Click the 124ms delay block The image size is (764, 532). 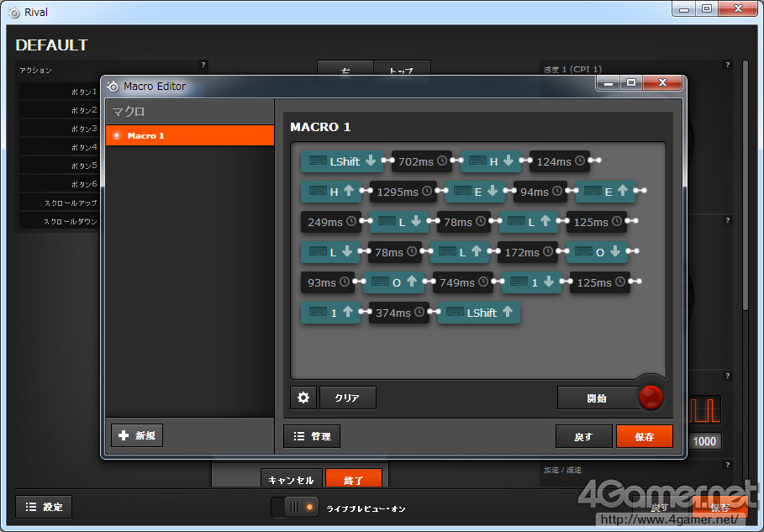tap(560, 161)
